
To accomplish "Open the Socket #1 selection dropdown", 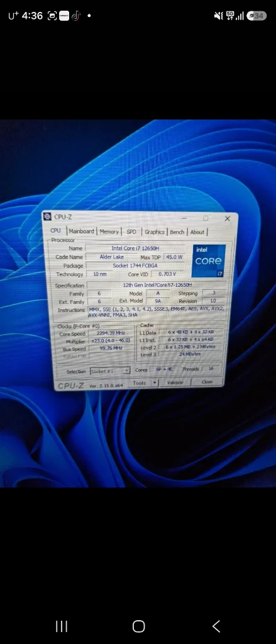I will [110, 371].
